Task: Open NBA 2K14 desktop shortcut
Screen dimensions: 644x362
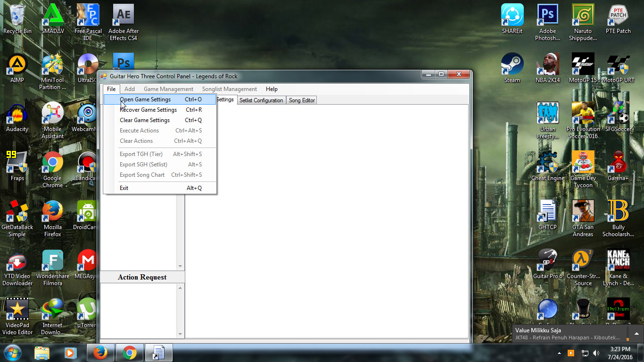Action: click(x=548, y=68)
